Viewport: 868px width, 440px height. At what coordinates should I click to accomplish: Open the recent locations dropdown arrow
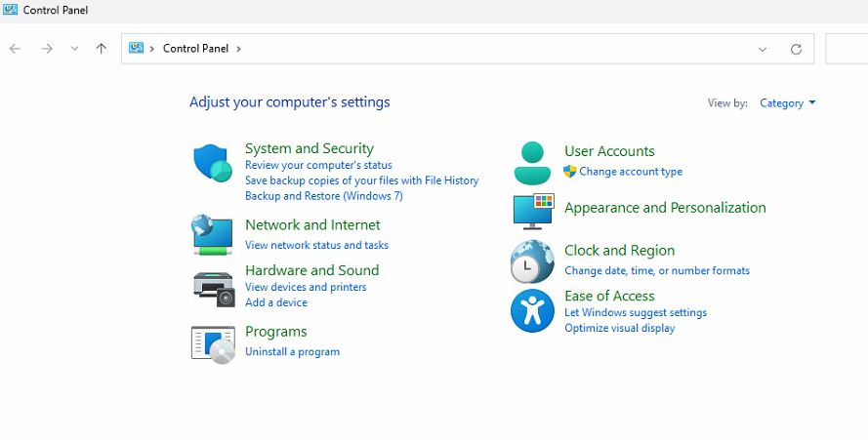pyautogui.click(x=75, y=49)
